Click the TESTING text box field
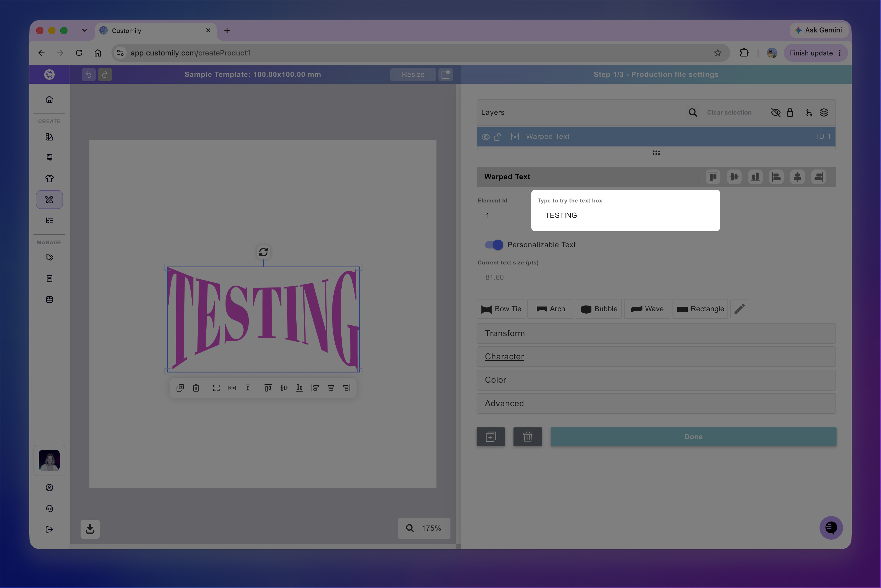The width and height of the screenshot is (881, 588). (626, 215)
